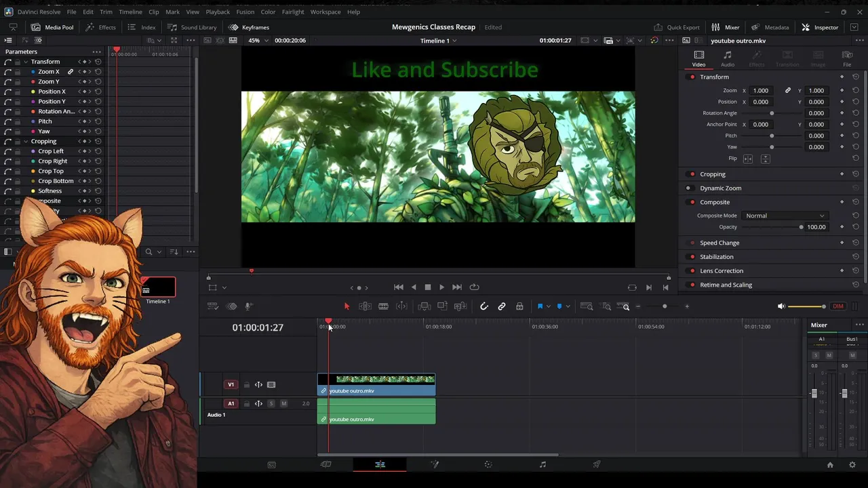Open the Composite Mode Normal dropdown

785,216
